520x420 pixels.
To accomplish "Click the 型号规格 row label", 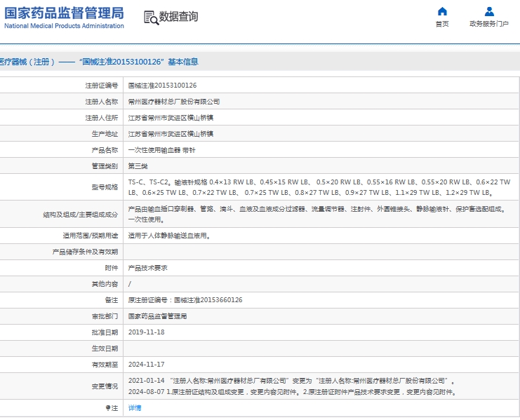I will [x=105, y=187].
